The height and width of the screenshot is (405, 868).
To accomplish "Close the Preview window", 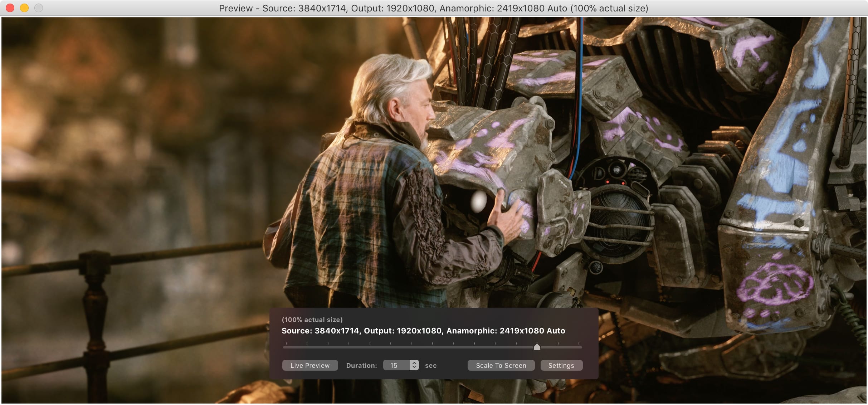I will point(10,8).
